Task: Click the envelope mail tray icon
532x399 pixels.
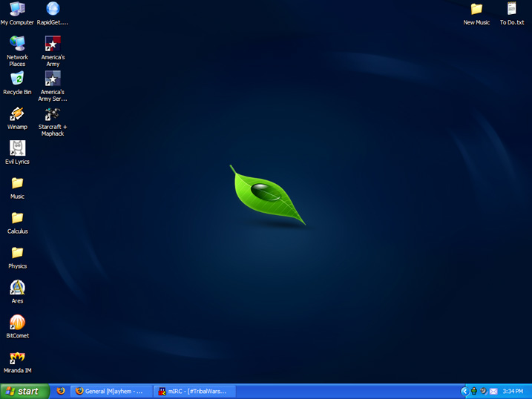Action: (493, 392)
